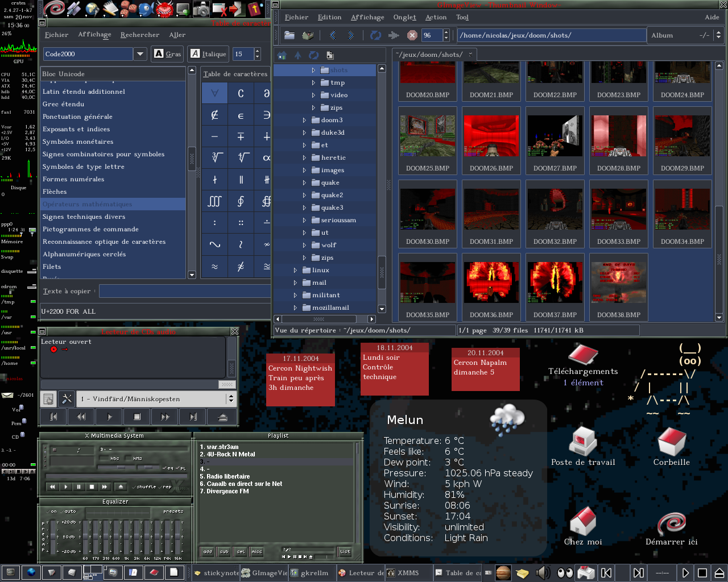
Task: Toggle Gras bold in character table
Action: point(167,54)
